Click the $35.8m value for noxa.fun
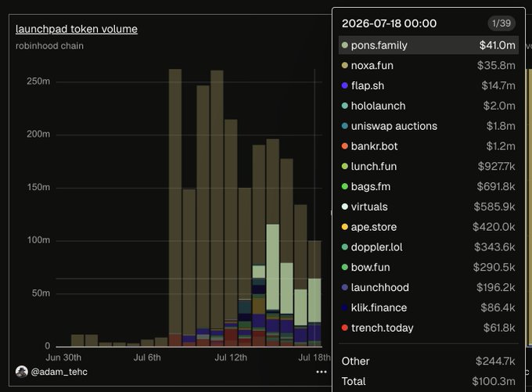Screen dimensions: 532x392 click(x=496, y=66)
